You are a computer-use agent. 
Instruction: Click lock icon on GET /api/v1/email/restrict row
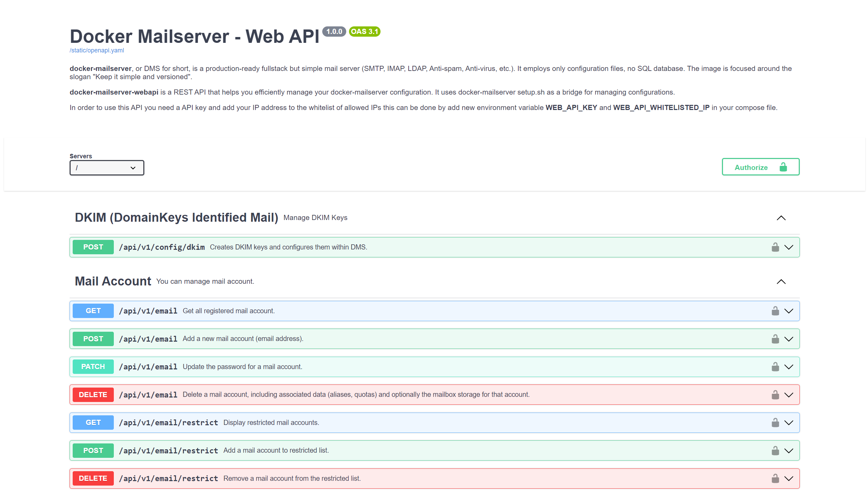coord(775,422)
